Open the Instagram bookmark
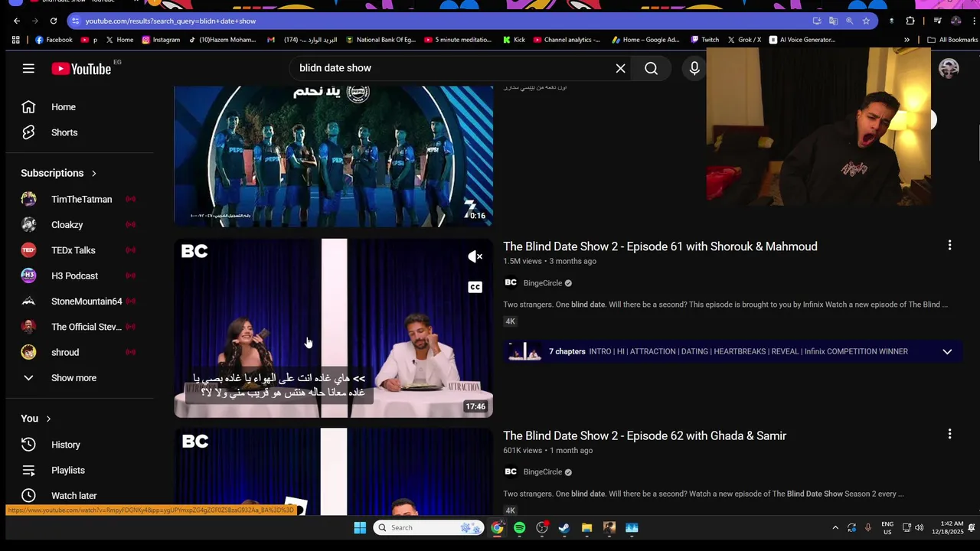980x551 pixels. (161, 40)
